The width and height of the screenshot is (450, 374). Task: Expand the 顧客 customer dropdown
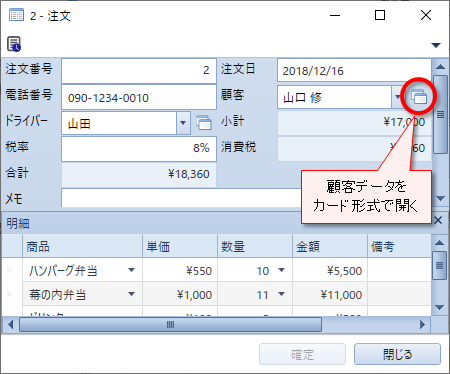tap(397, 97)
